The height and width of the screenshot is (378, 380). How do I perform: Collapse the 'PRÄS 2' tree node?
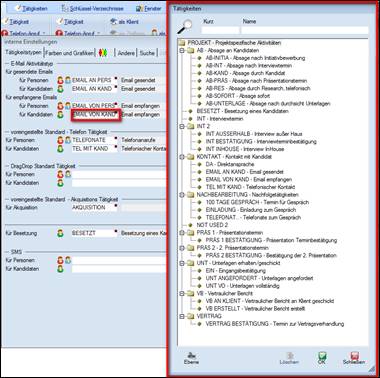click(182, 248)
